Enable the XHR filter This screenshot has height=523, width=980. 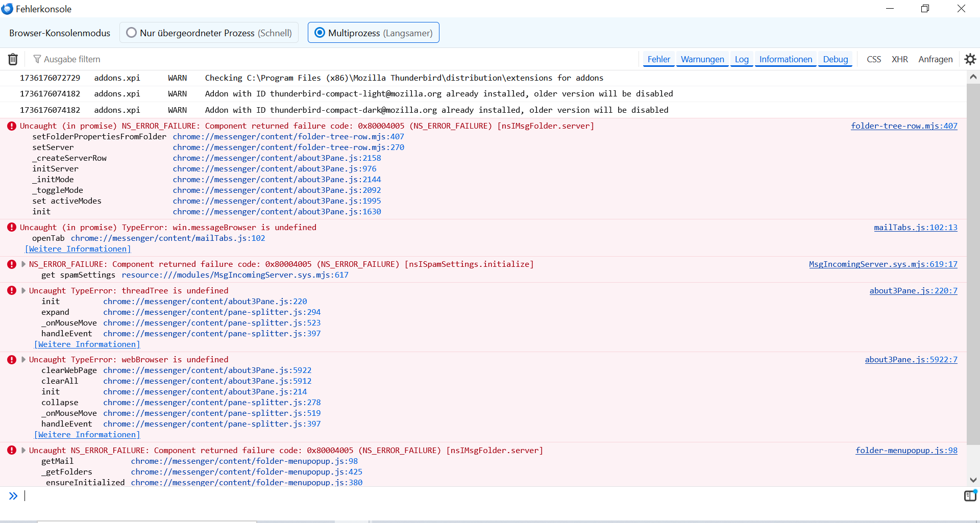899,59
